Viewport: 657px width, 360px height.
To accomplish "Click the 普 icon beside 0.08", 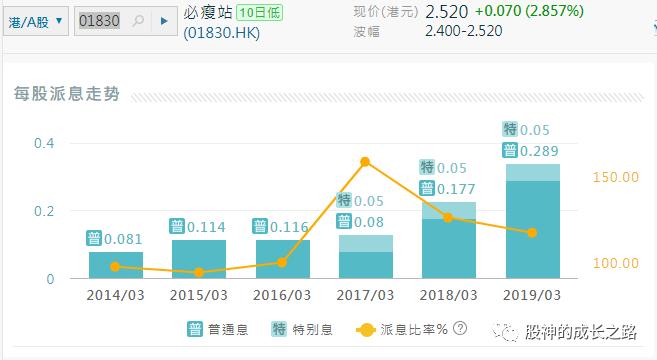I will [x=344, y=221].
